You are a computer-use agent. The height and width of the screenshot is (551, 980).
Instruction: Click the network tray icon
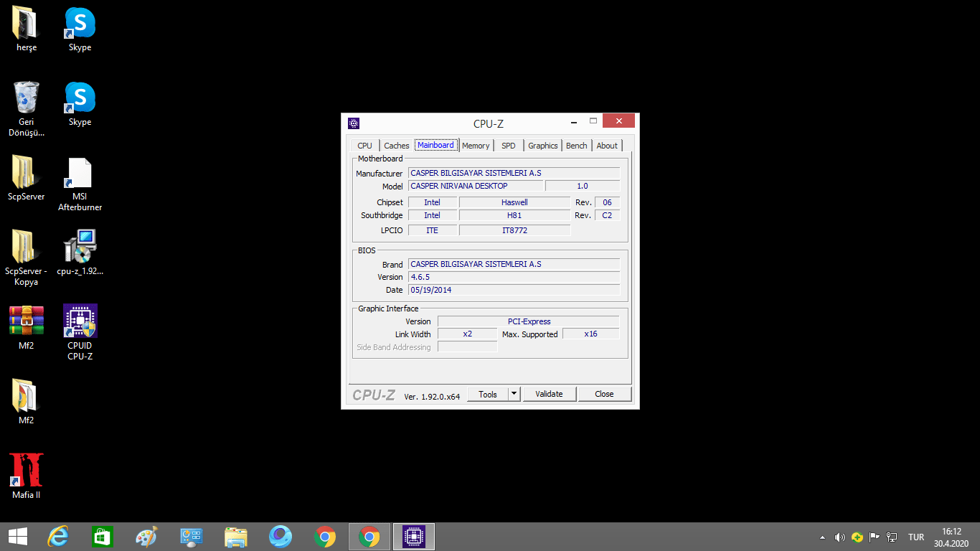click(x=892, y=537)
